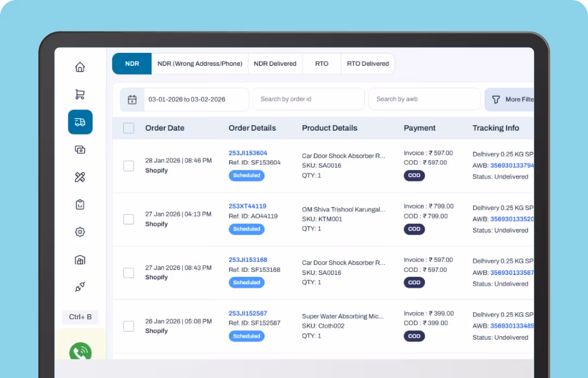
Task: Open the More Filters button
Action: pos(509,99)
